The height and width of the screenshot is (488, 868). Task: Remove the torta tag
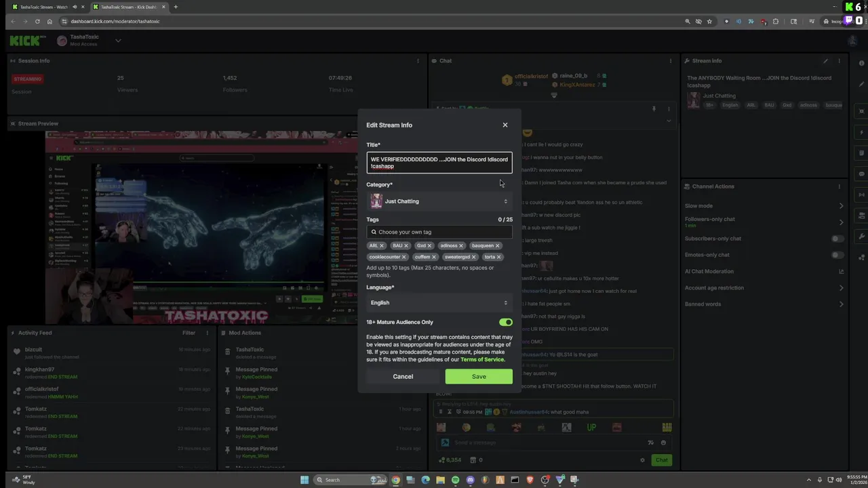pos(499,257)
